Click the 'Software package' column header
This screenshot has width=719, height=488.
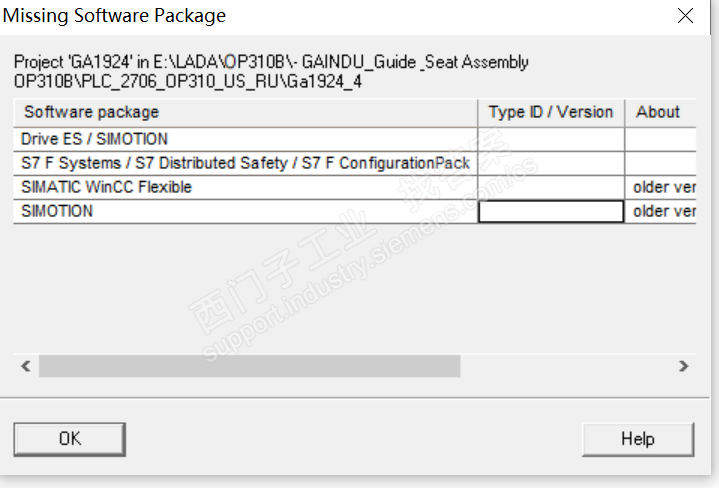click(x=246, y=112)
